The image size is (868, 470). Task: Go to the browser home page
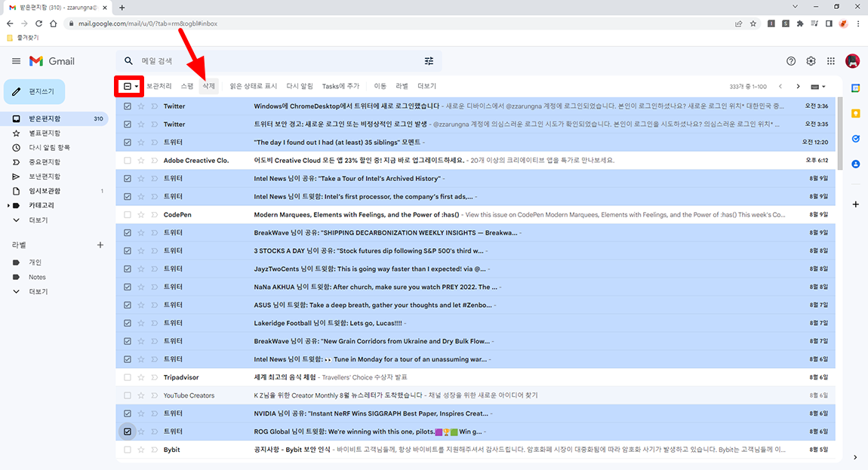tap(53, 24)
